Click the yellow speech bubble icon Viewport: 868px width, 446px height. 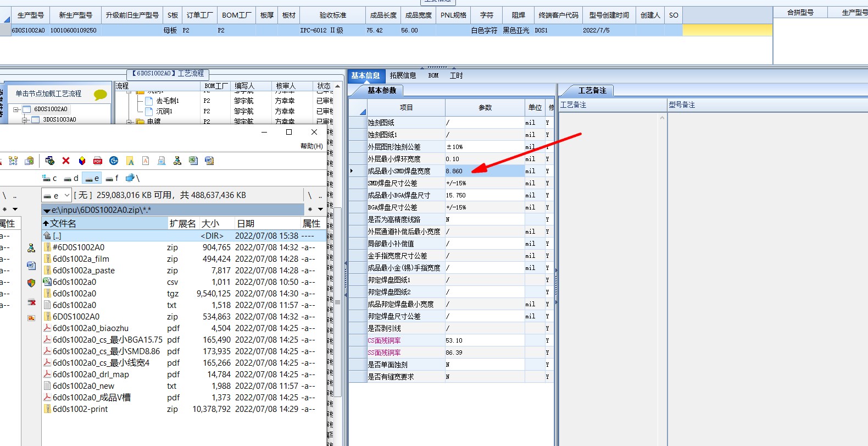[101, 95]
